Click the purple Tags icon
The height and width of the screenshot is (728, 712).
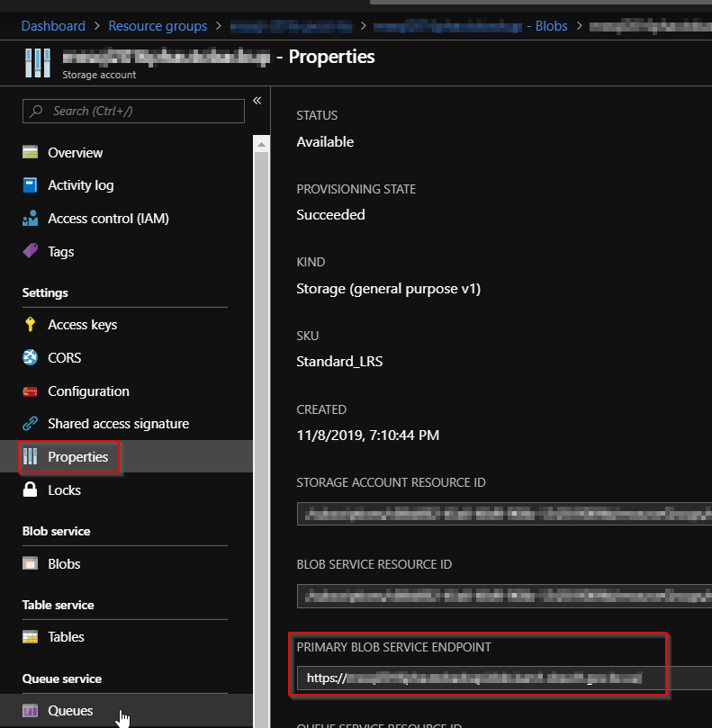point(31,251)
